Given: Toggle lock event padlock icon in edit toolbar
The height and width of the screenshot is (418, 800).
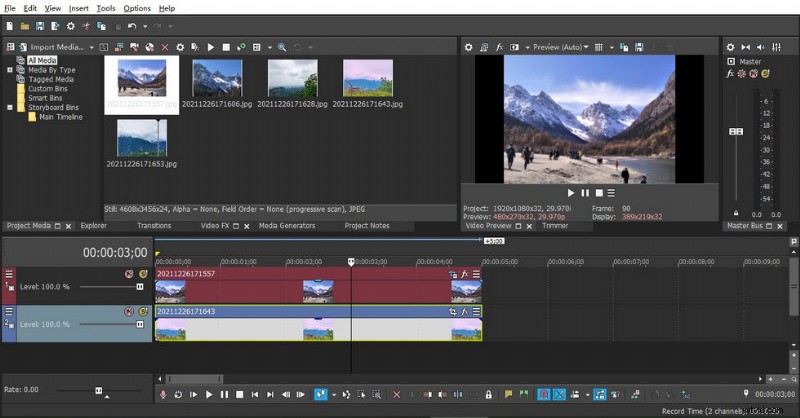Looking at the screenshot, I should 489,395.
